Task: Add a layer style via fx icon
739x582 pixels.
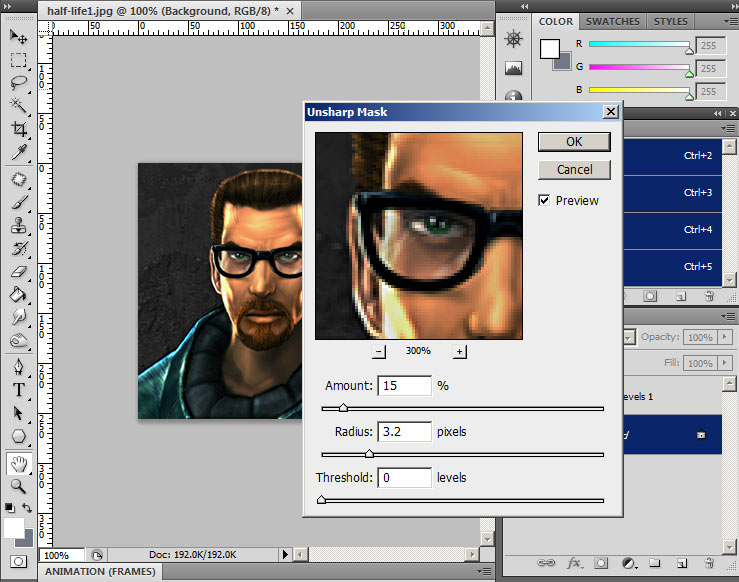Action: [574, 563]
